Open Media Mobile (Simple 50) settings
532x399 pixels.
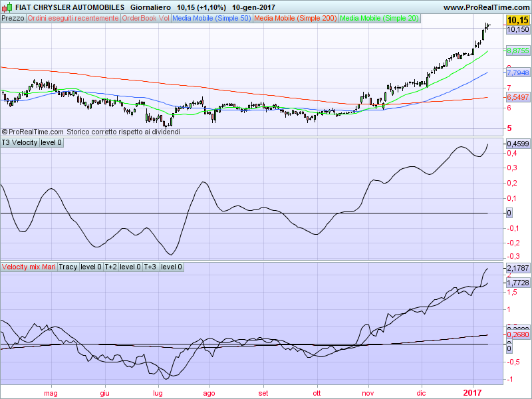(211, 19)
